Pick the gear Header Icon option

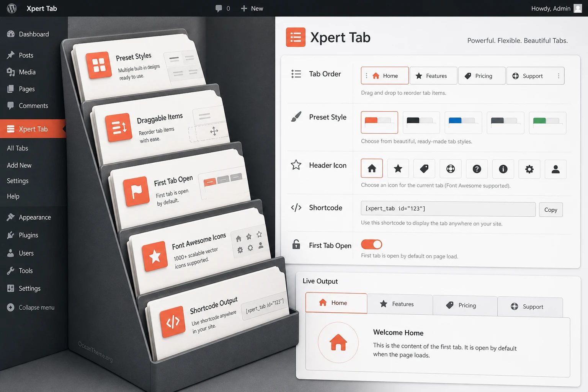click(x=529, y=169)
